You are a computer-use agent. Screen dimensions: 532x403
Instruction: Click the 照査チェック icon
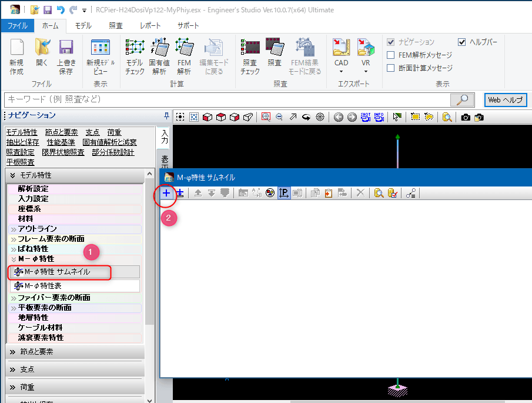(250, 58)
